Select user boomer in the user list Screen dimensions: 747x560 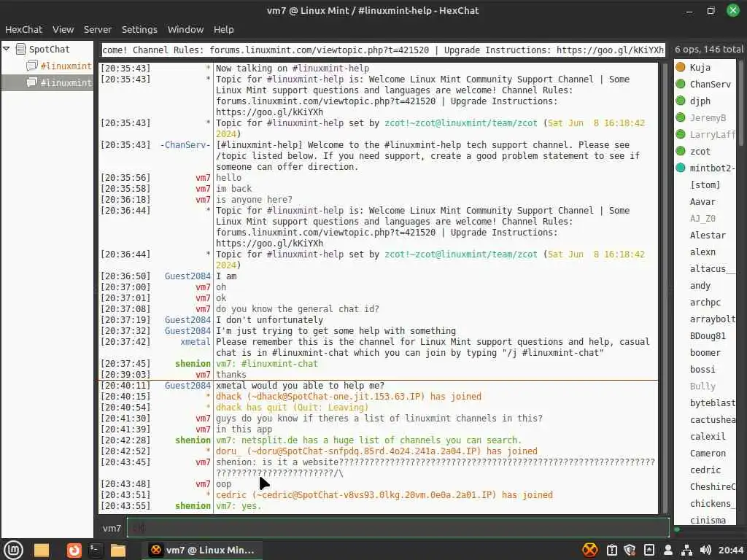coord(705,352)
